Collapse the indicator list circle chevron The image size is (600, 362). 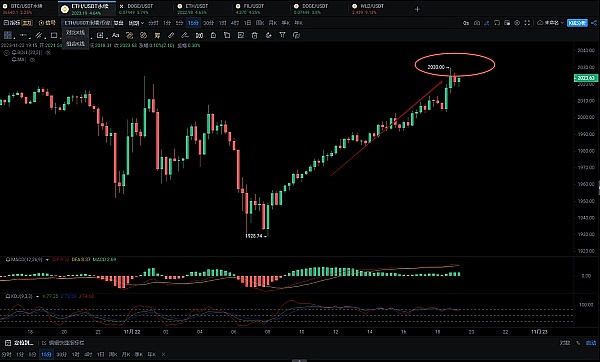tap(6, 53)
